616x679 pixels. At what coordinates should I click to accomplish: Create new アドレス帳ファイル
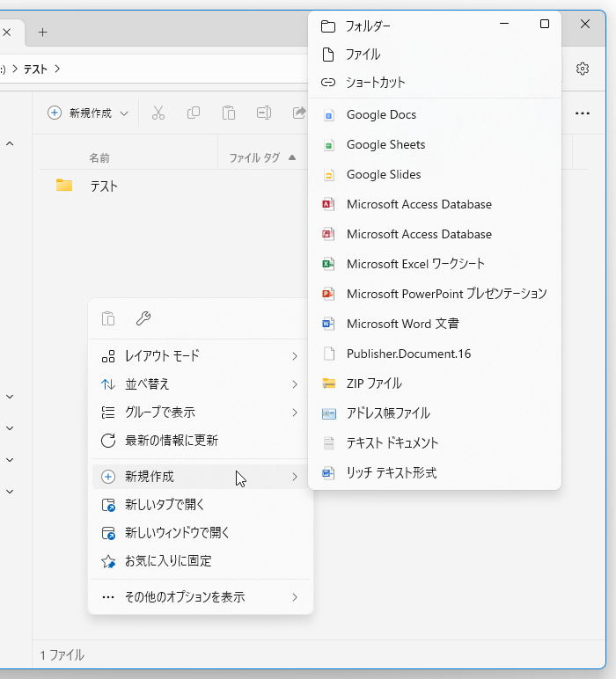point(435,413)
